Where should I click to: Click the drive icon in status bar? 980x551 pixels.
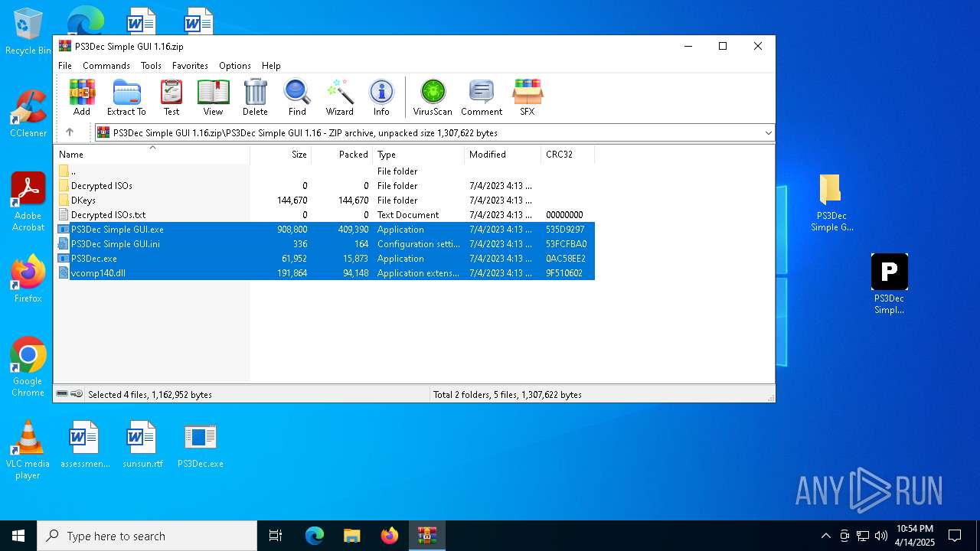point(62,394)
